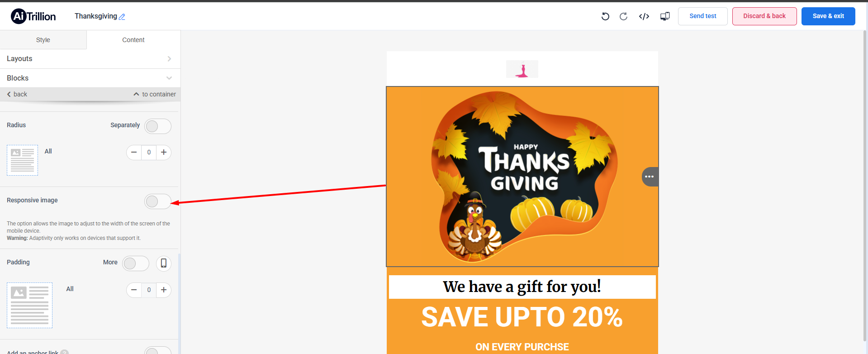Image resolution: width=868 pixels, height=354 pixels.
Task: Turn on Responsive image toggle
Action: tap(158, 201)
